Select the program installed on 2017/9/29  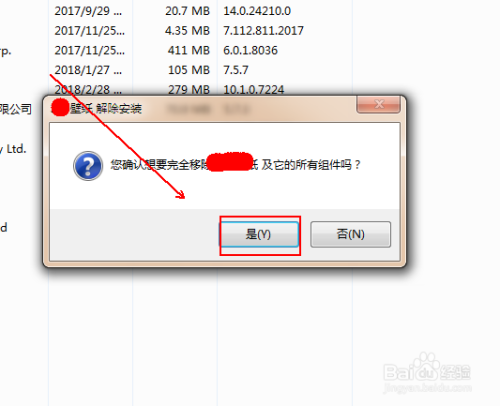tap(88, 11)
